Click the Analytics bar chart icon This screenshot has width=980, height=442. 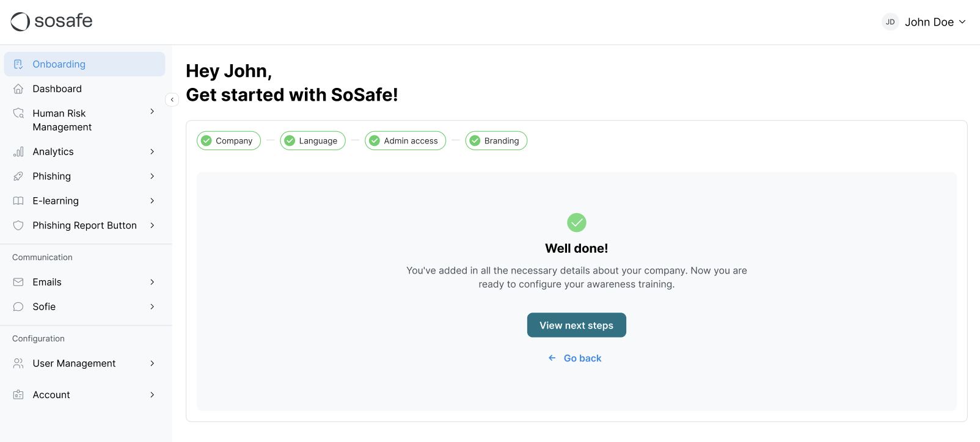[18, 152]
